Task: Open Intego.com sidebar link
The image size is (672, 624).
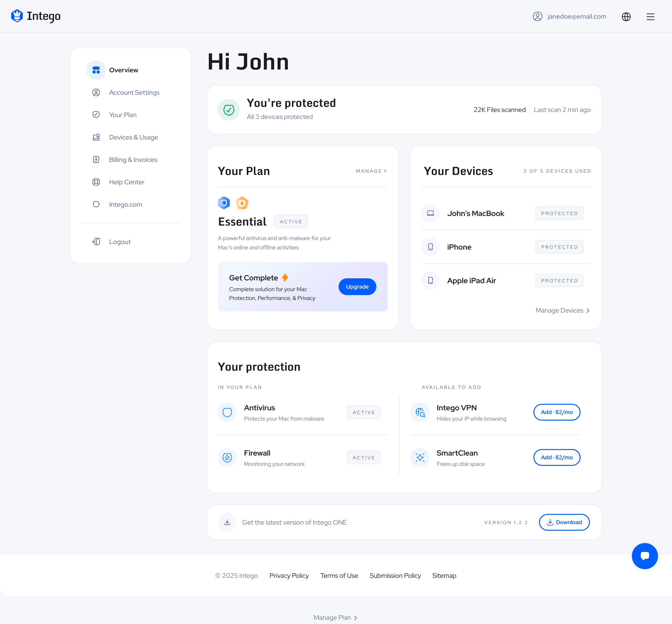Action: [125, 204]
